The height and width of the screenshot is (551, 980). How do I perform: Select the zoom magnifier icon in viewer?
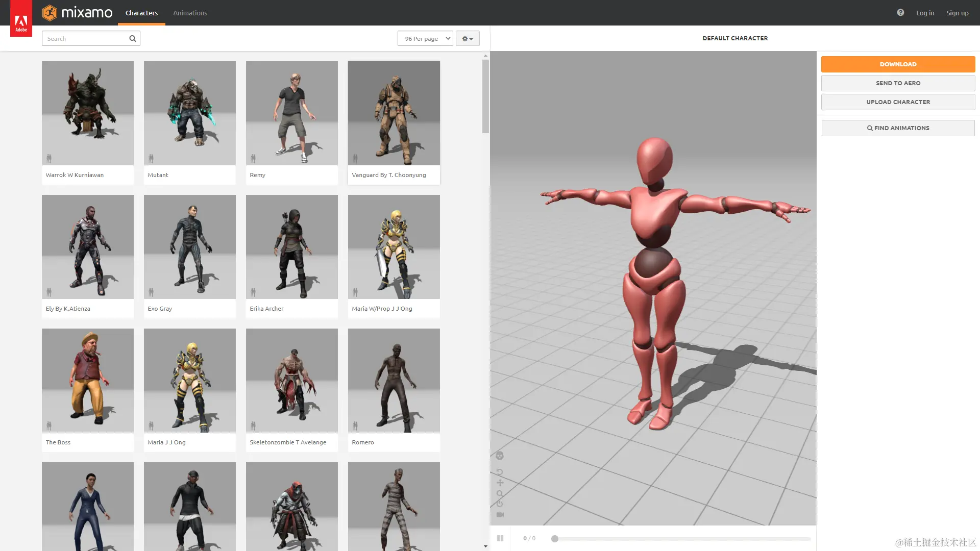(x=500, y=493)
